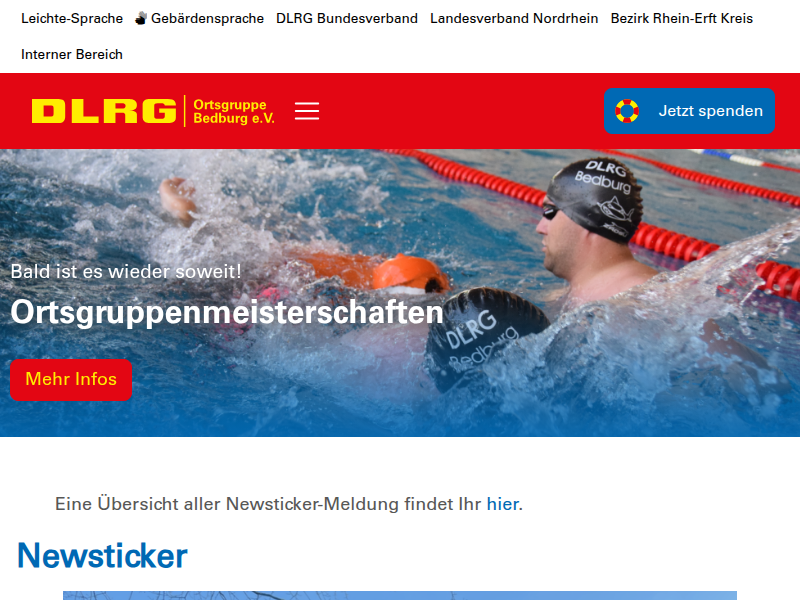Image resolution: width=800 pixels, height=600 pixels.
Task: Open Bezirk Rhein-Erft Kreis link
Action: point(682,18)
